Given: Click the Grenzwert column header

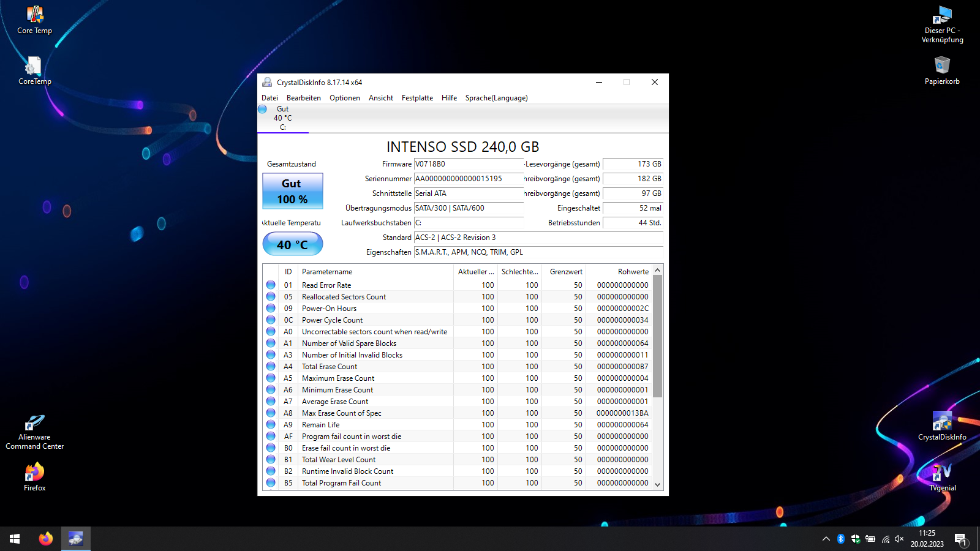Looking at the screenshot, I should point(564,272).
